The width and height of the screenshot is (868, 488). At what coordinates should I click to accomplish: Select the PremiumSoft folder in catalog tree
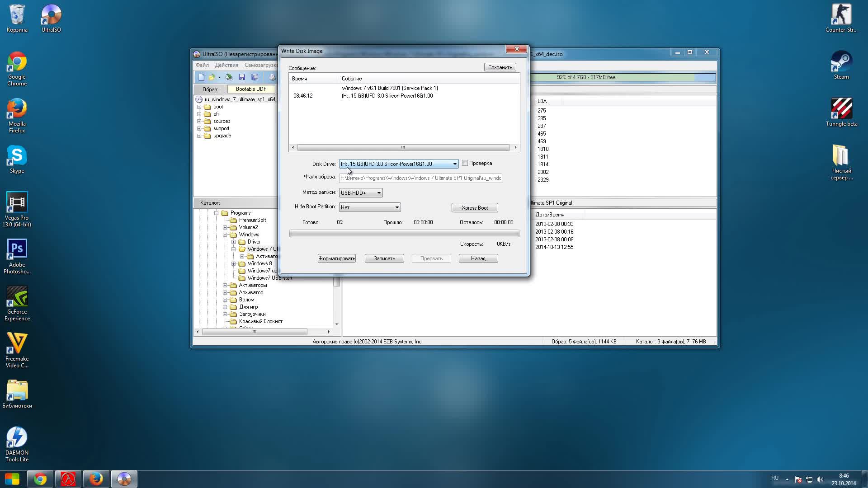click(252, 220)
